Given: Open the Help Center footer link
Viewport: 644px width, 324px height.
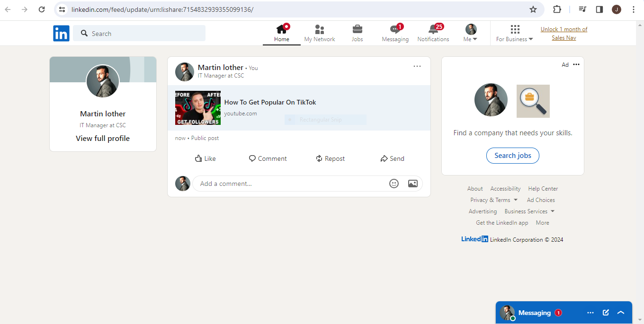Looking at the screenshot, I should (543, 189).
